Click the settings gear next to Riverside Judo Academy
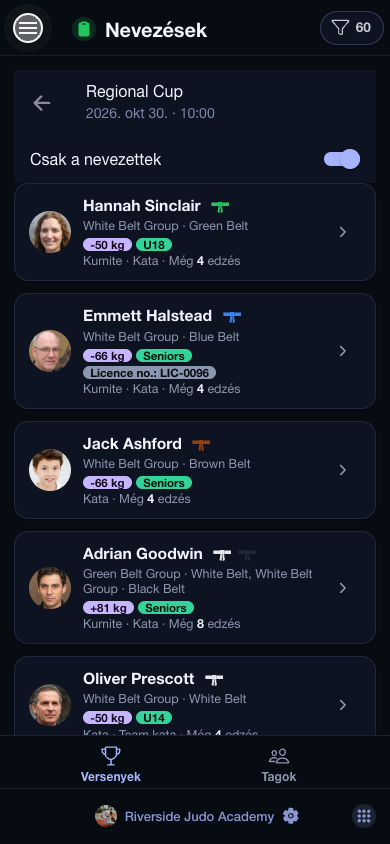Viewport: 390px width, 844px height. tap(290, 816)
